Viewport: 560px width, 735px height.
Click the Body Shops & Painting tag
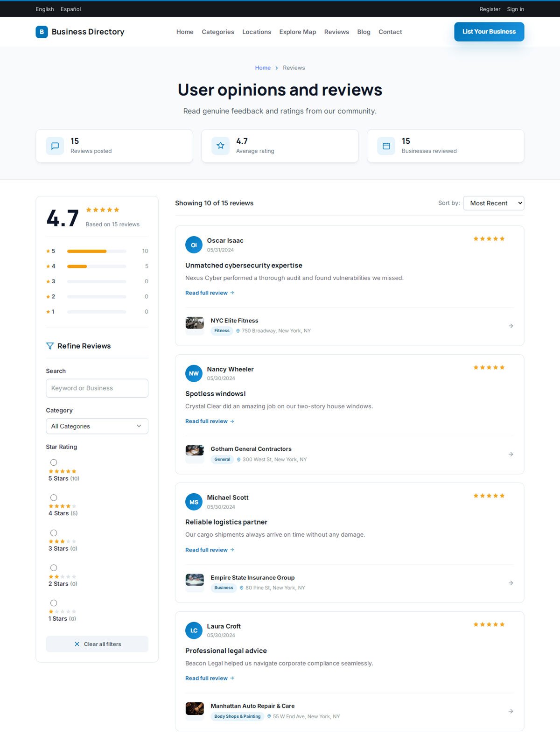[x=238, y=716]
